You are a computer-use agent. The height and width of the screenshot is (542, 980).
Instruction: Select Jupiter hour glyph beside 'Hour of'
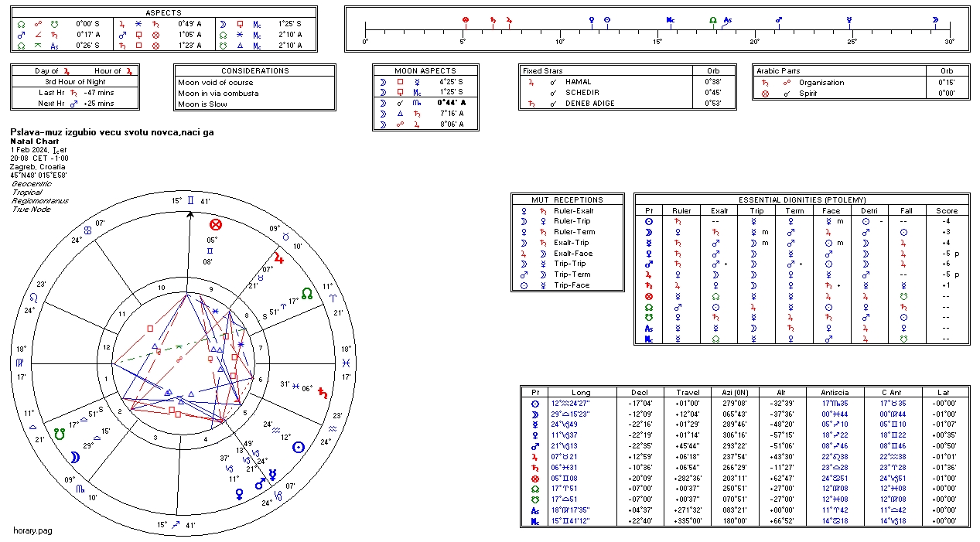point(129,71)
